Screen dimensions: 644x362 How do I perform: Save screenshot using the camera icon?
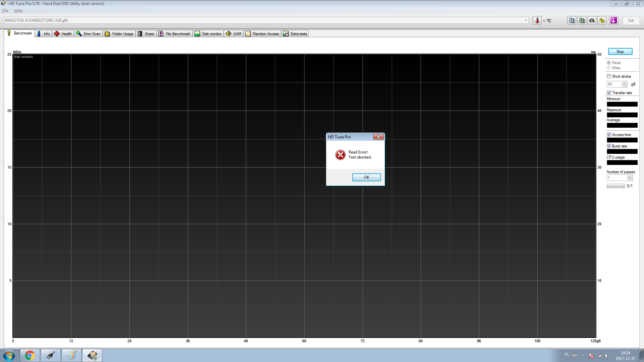pyautogui.click(x=592, y=20)
